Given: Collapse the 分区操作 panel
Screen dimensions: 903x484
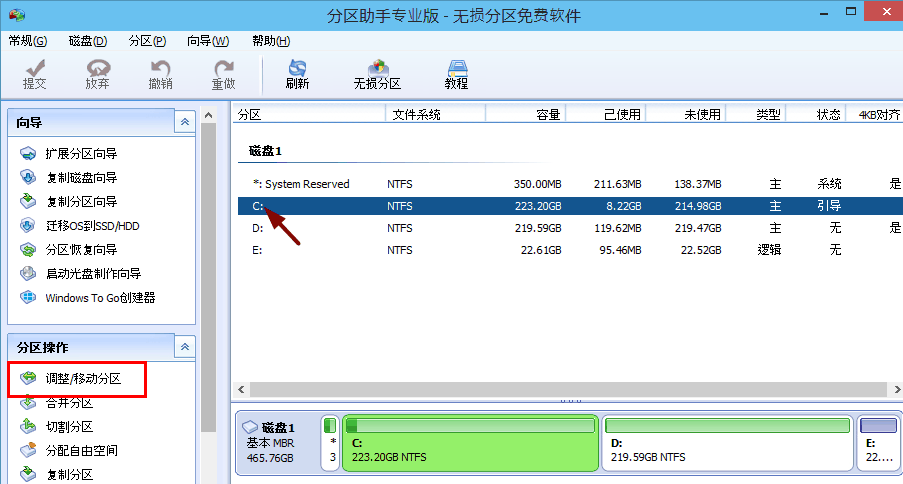Looking at the screenshot, I should coord(185,346).
